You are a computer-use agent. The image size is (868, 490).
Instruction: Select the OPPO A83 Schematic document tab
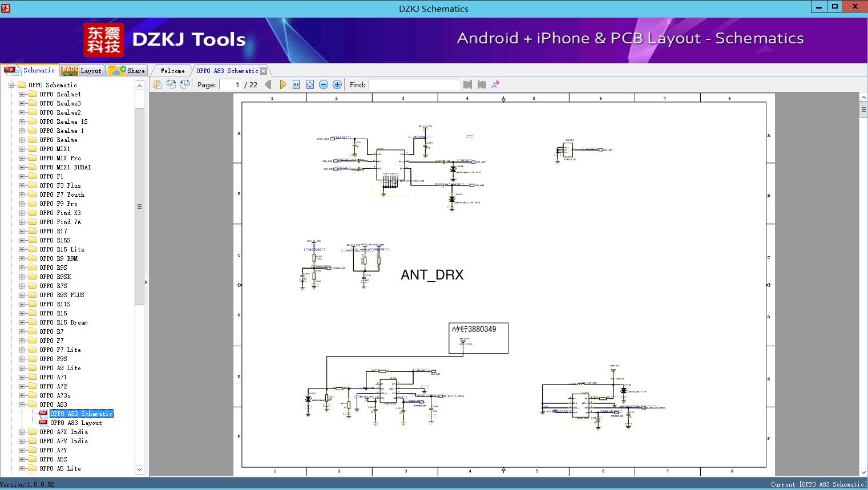click(227, 71)
